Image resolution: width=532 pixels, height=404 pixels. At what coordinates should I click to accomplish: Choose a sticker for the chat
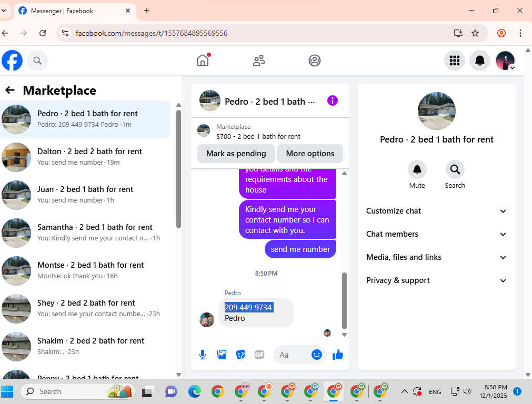[x=240, y=355]
